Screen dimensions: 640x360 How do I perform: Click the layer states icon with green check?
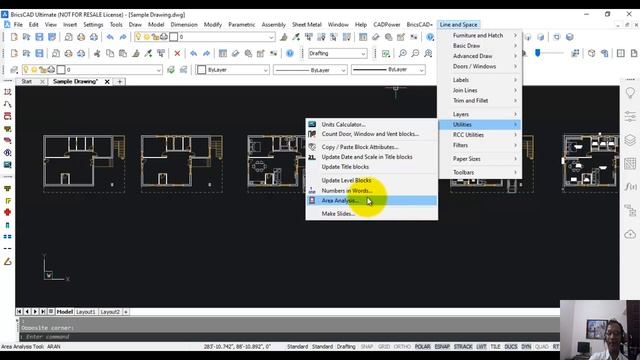pyautogui.click(x=171, y=70)
